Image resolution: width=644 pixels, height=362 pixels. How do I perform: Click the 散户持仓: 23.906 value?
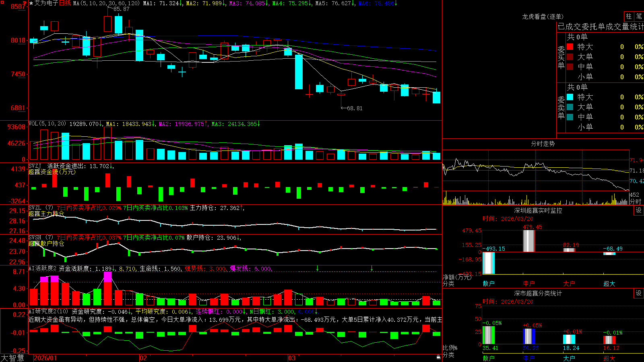tap(212, 238)
